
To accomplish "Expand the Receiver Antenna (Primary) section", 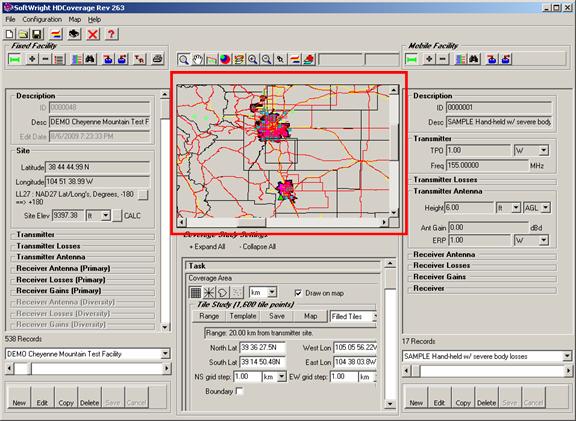I will [63, 268].
